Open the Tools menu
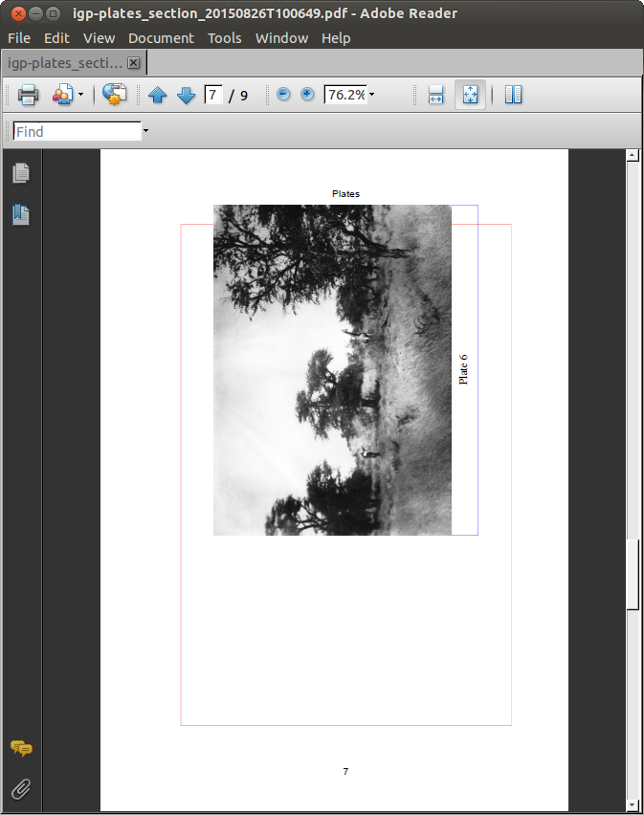The height and width of the screenshot is (815, 644). pos(225,38)
